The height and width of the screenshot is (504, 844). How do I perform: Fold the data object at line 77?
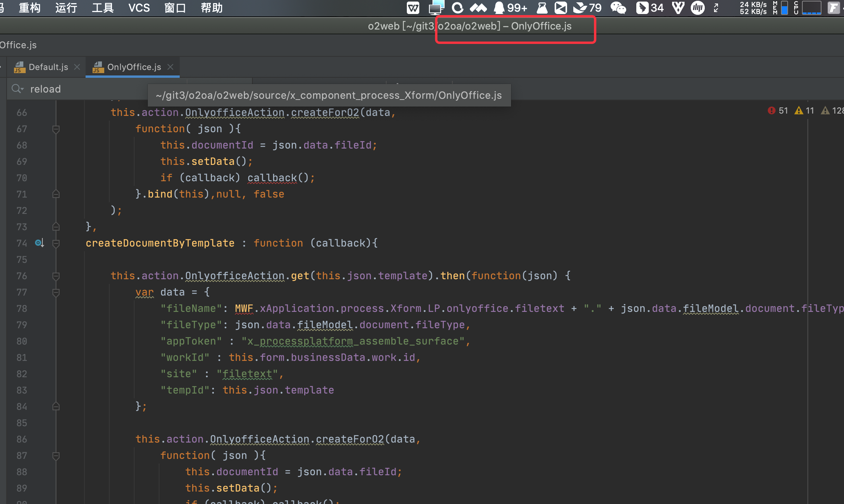(x=56, y=292)
